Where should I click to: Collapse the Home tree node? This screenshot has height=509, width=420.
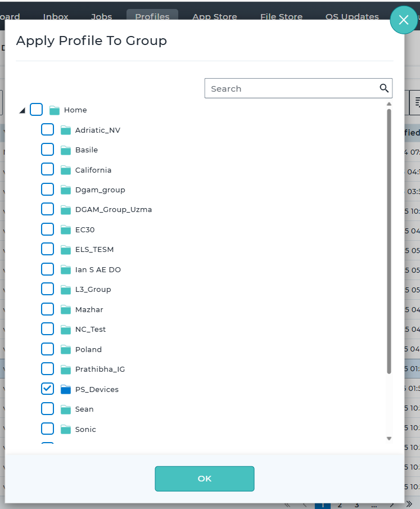pyautogui.click(x=22, y=110)
